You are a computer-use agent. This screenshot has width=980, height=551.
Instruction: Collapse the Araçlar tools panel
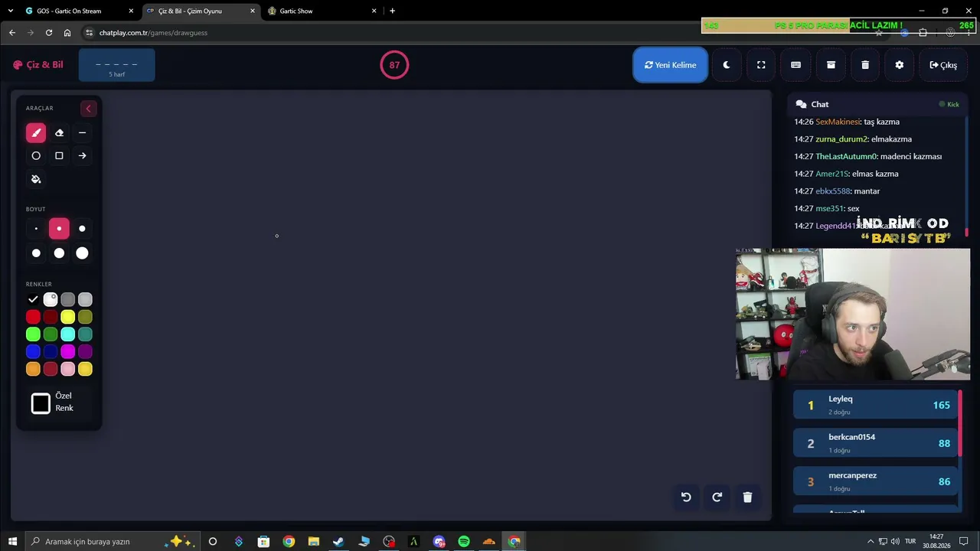[x=88, y=108]
